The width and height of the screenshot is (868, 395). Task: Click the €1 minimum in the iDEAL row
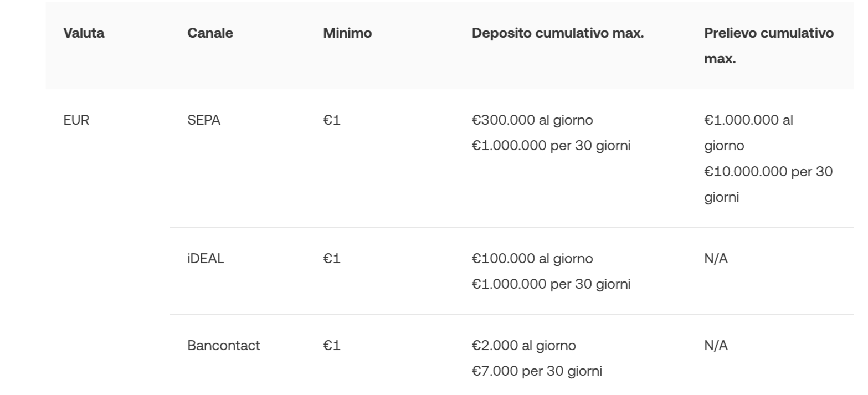coord(332,259)
